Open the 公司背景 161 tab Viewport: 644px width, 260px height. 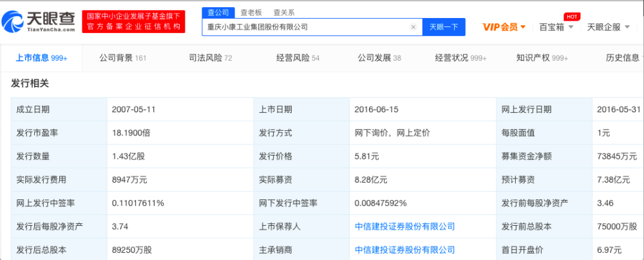click(122, 58)
